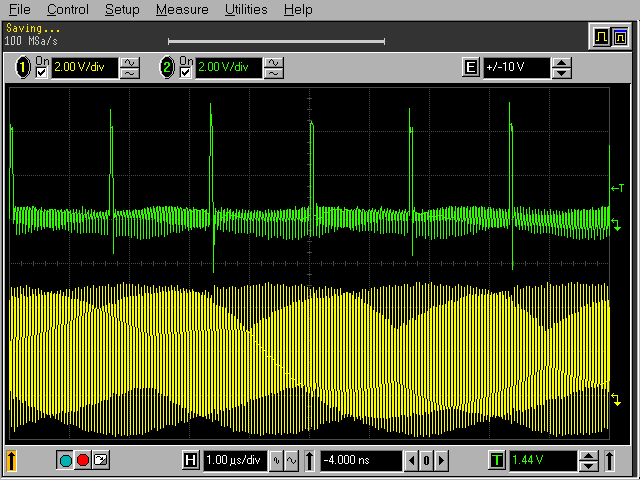The height and width of the screenshot is (480, 640).
Task: Click channel 2 2.00 V/div field
Action: pyautogui.click(x=229, y=67)
